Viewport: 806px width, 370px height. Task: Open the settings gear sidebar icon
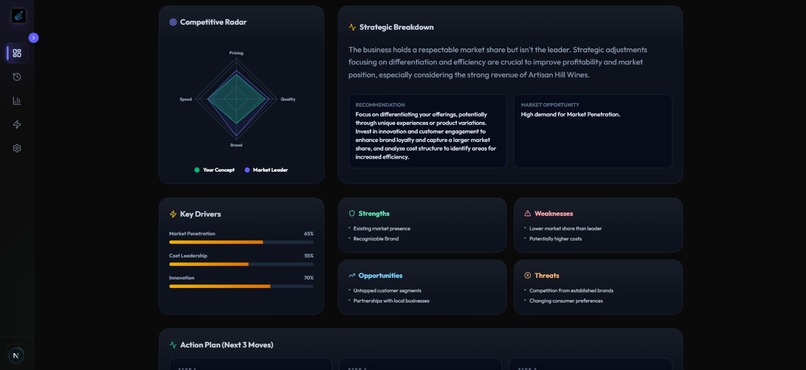click(17, 148)
